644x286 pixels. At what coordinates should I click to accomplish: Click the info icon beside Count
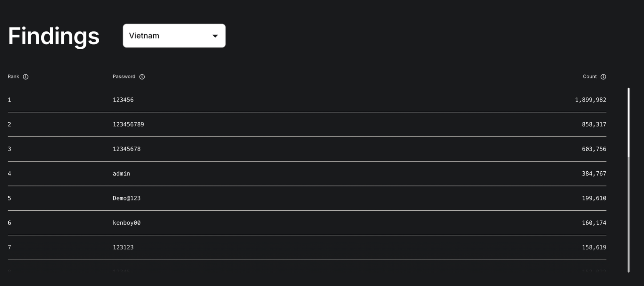coord(603,77)
